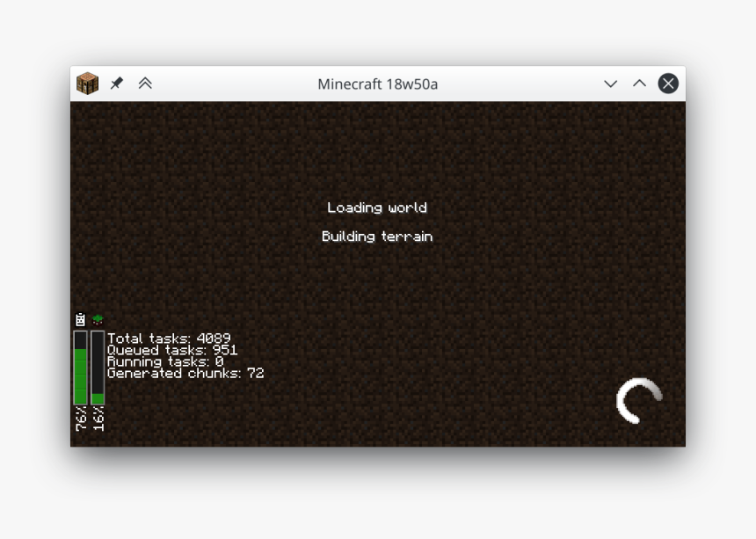Select the grass block chunk generation icon
Screen dimensions: 756x539
[97, 320]
